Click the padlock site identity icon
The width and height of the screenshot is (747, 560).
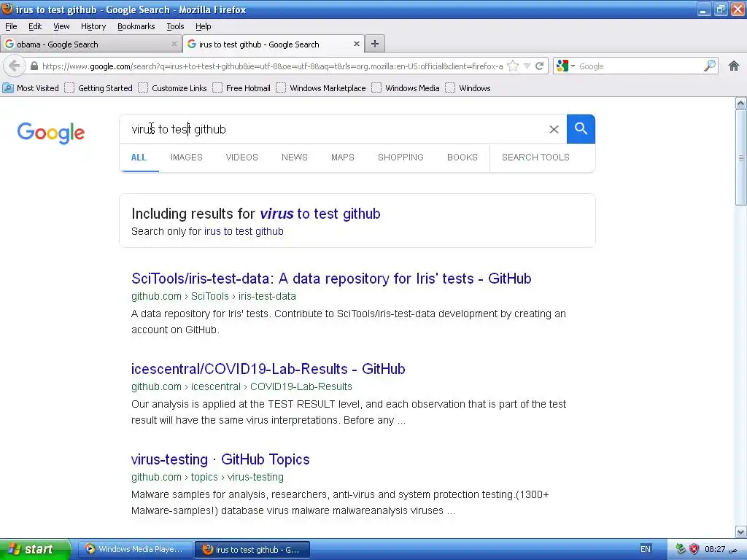point(34,66)
